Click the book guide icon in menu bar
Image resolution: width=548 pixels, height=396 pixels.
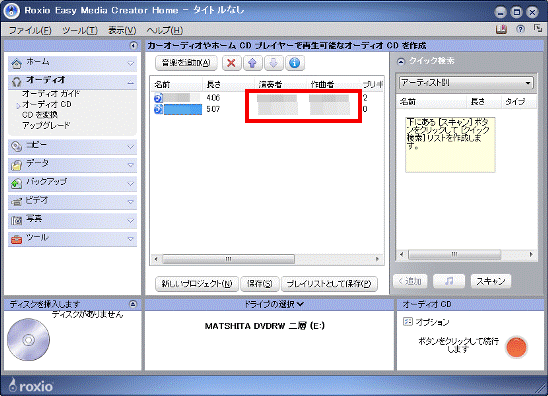[501, 29]
